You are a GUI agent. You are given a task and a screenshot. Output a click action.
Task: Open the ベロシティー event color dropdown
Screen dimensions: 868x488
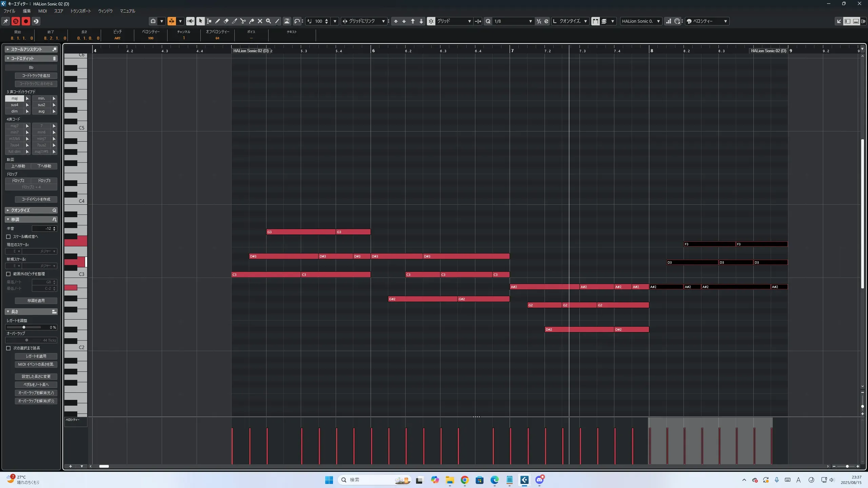click(725, 21)
